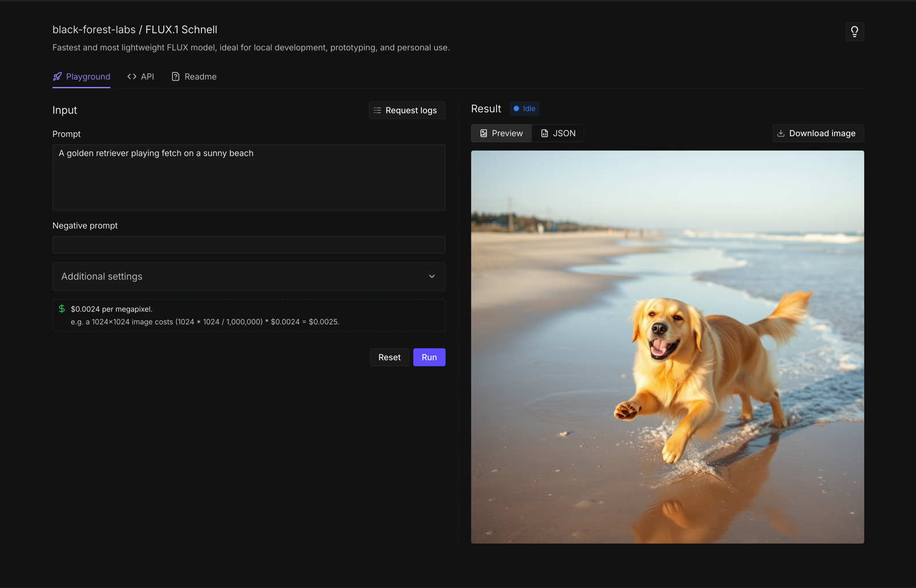This screenshot has width=916, height=588.
Task: Download the generated image
Action: 818,133
